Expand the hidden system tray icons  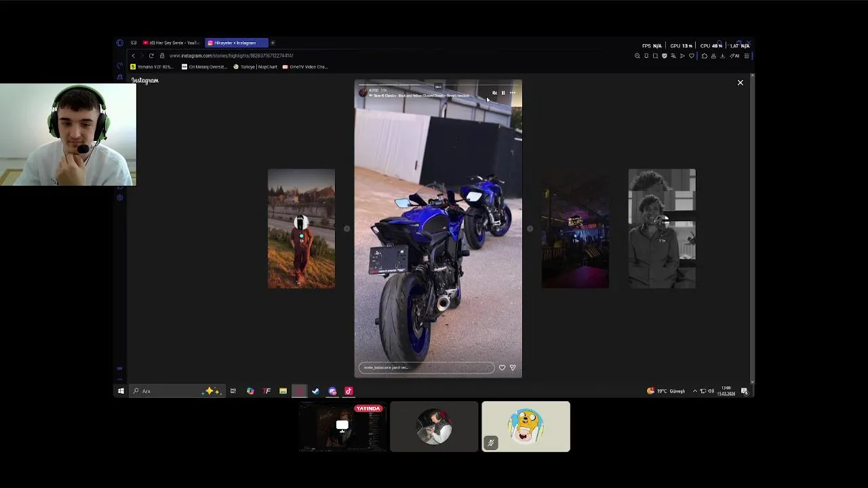pyautogui.click(x=694, y=391)
